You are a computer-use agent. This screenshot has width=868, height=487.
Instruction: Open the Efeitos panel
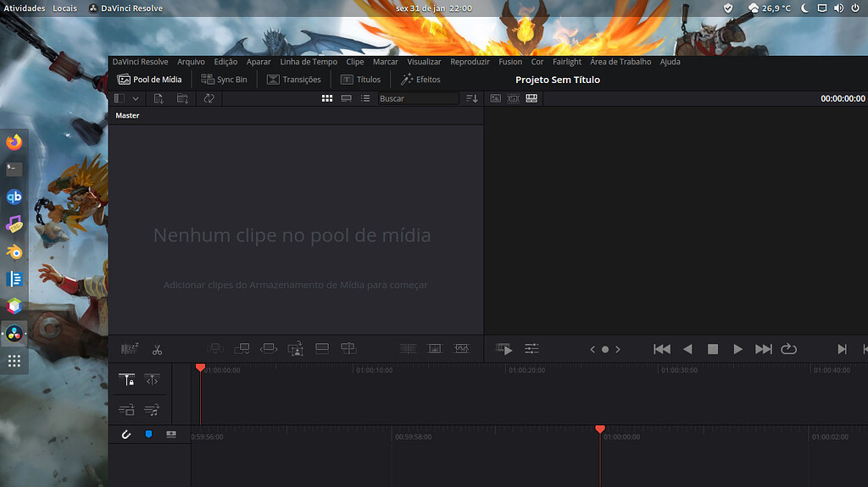point(420,80)
